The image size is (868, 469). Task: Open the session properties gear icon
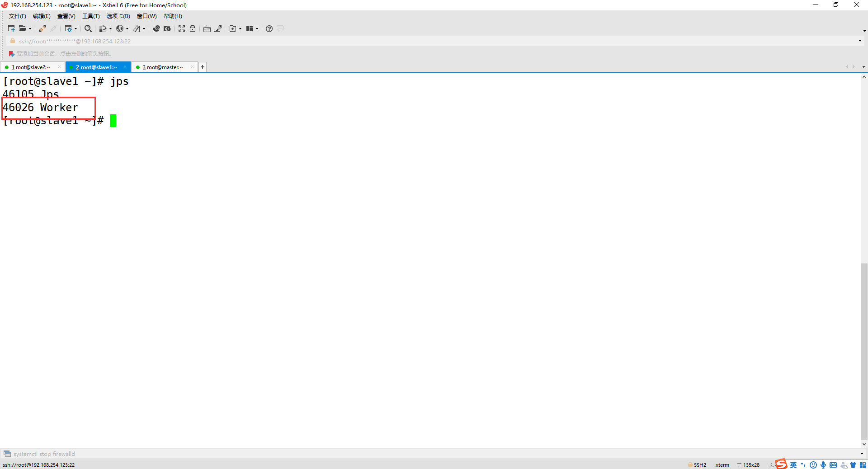(x=68, y=28)
